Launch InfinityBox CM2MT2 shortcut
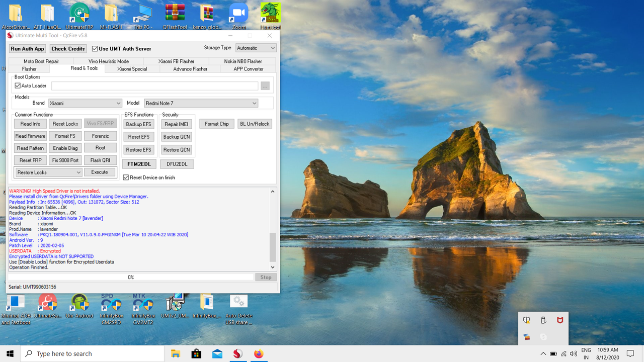 [143, 309]
